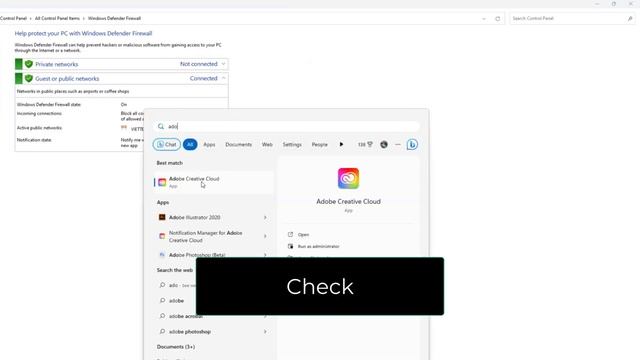Click the Windows search text field

288,127
